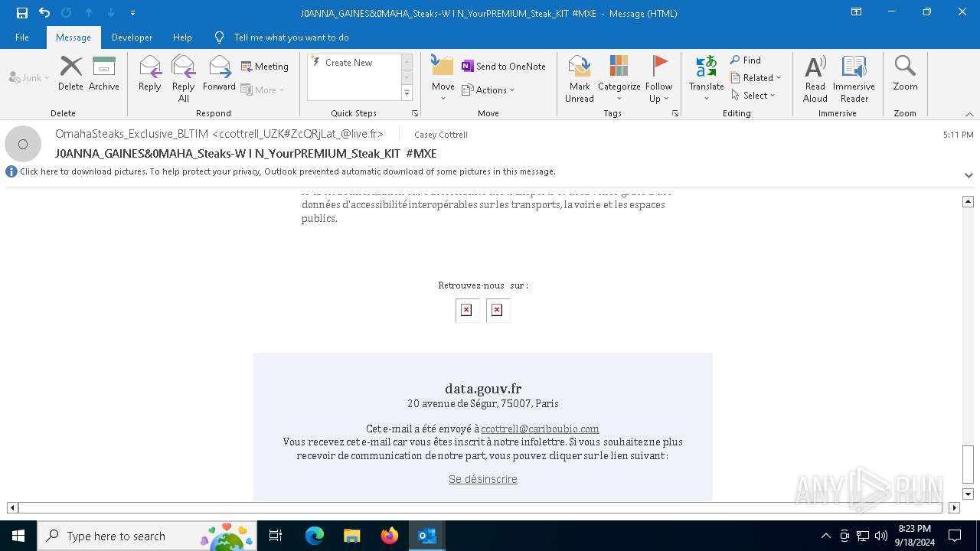The width and height of the screenshot is (980, 551).
Task: Send message to OneNote
Action: 504,67
